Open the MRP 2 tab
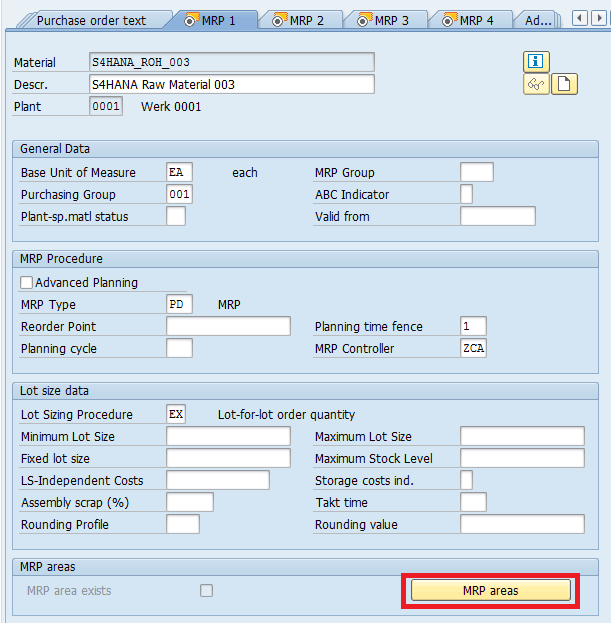611x623 pixels. (x=299, y=20)
